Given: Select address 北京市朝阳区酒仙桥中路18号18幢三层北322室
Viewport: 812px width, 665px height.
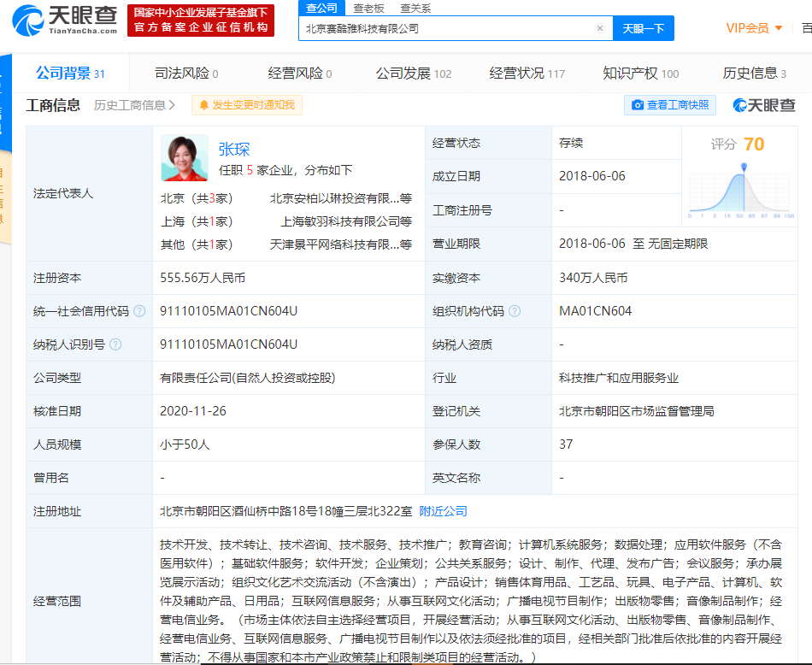Looking at the screenshot, I should coord(285,511).
